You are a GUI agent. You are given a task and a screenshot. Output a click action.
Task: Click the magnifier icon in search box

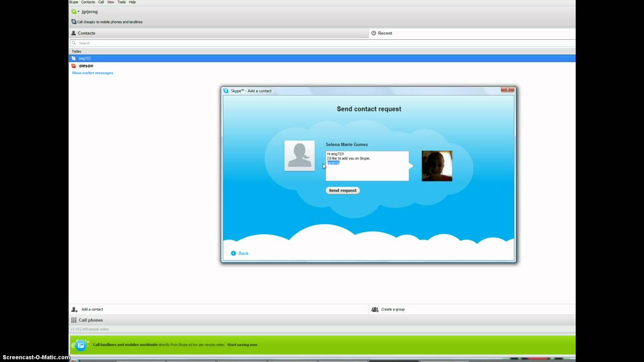pyautogui.click(x=73, y=43)
